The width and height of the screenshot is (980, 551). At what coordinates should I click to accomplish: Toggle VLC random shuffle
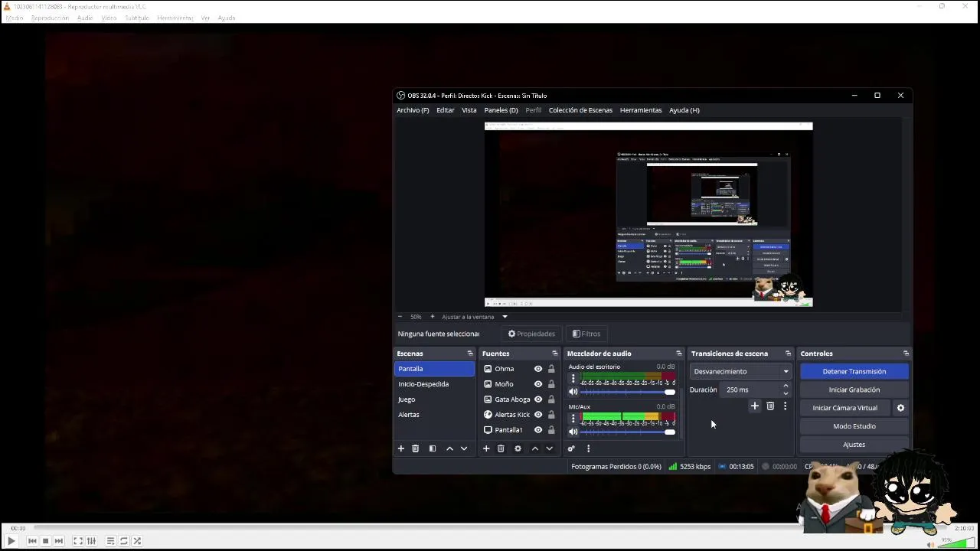click(x=137, y=541)
